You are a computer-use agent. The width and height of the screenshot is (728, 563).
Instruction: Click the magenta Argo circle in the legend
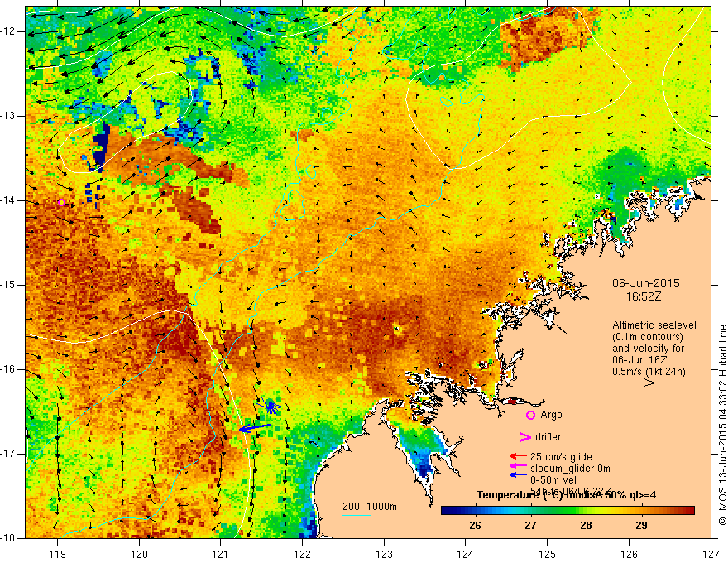pyautogui.click(x=530, y=416)
